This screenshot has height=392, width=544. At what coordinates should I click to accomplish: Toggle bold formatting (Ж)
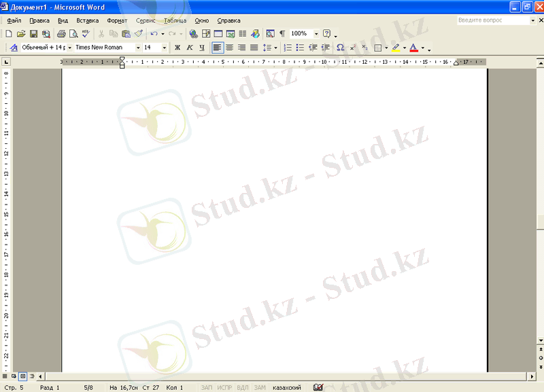(177, 48)
